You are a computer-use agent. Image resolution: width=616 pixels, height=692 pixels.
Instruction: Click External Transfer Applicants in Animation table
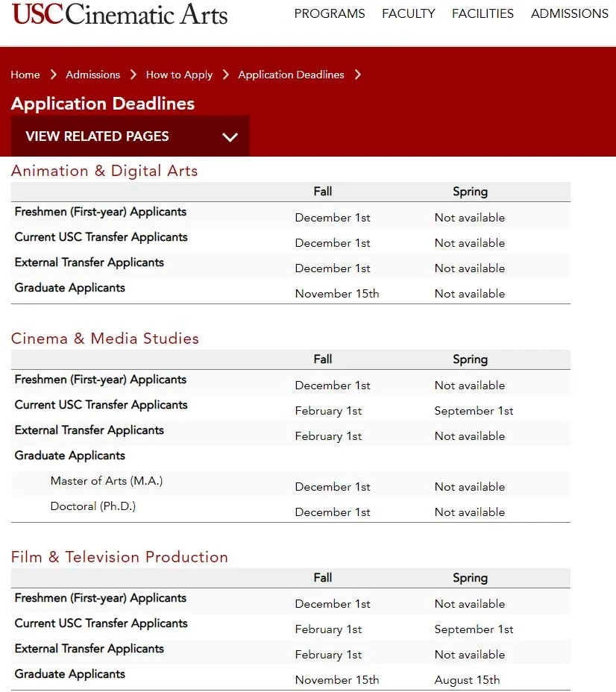tap(89, 262)
